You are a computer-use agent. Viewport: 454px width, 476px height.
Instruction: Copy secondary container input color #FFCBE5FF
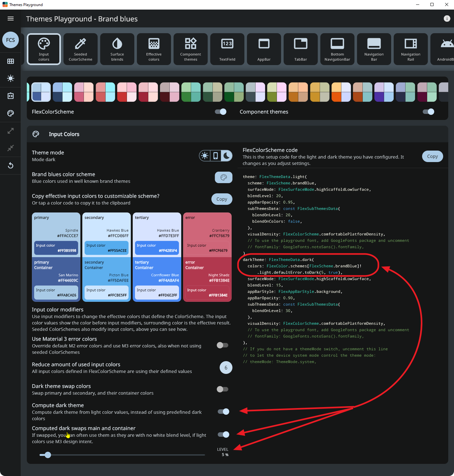(x=107, y=293)
